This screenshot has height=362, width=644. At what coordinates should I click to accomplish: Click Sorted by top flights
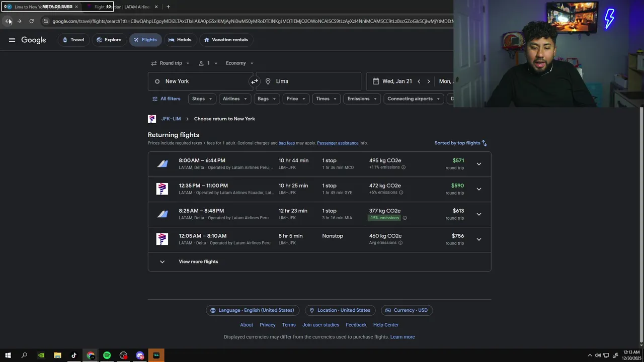(x=461, y=143)
